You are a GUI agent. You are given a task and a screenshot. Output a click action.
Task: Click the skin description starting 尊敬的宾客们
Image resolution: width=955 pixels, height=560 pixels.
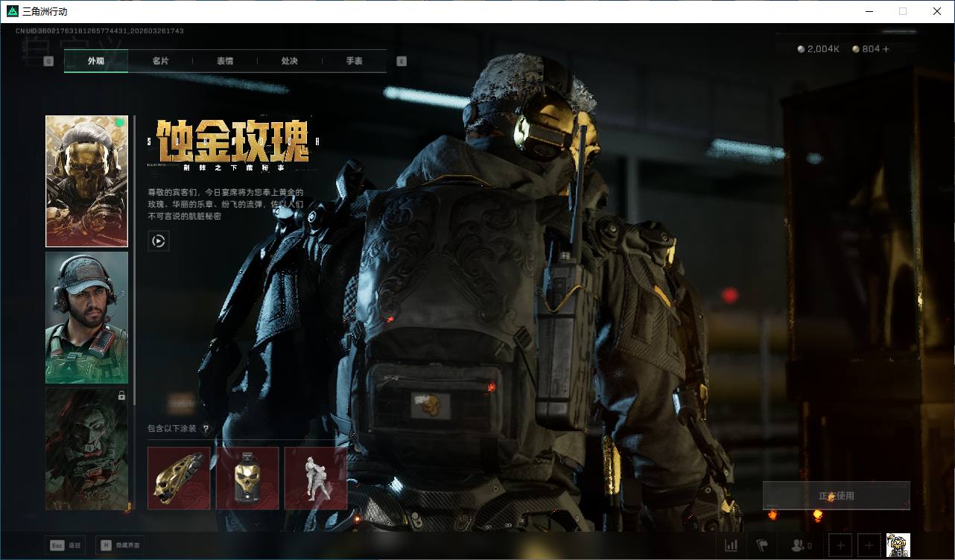pos(226,204)
